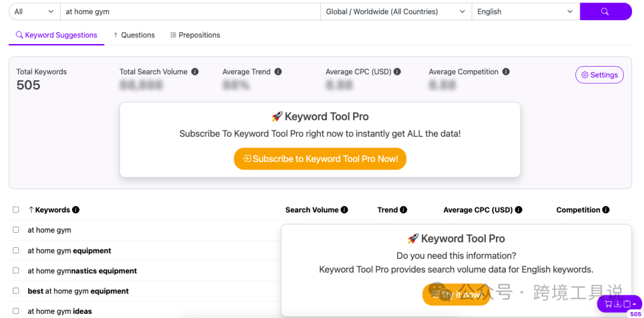The height and width of the screenshot is (318, 644).
Task: Click Average Competition info icon
Action: point(506,72)
